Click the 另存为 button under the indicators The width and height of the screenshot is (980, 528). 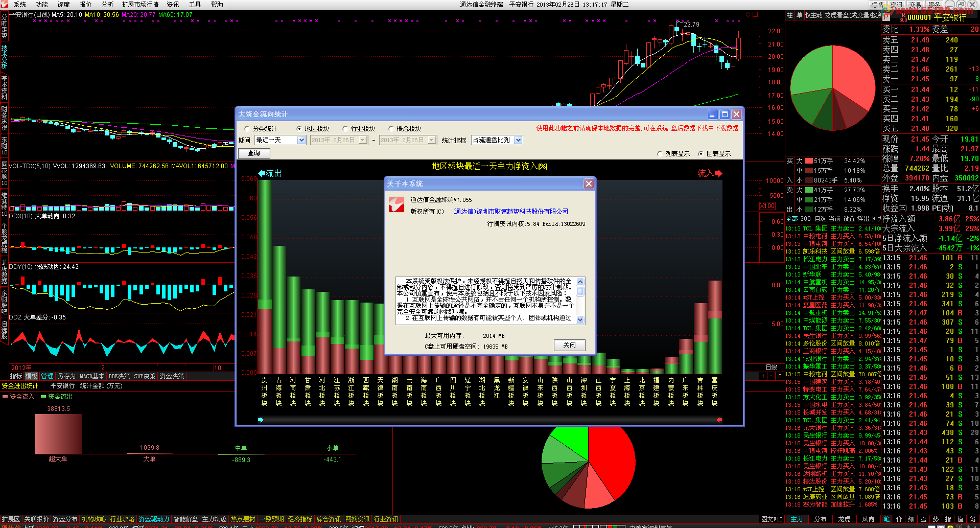tap(66, 376)
